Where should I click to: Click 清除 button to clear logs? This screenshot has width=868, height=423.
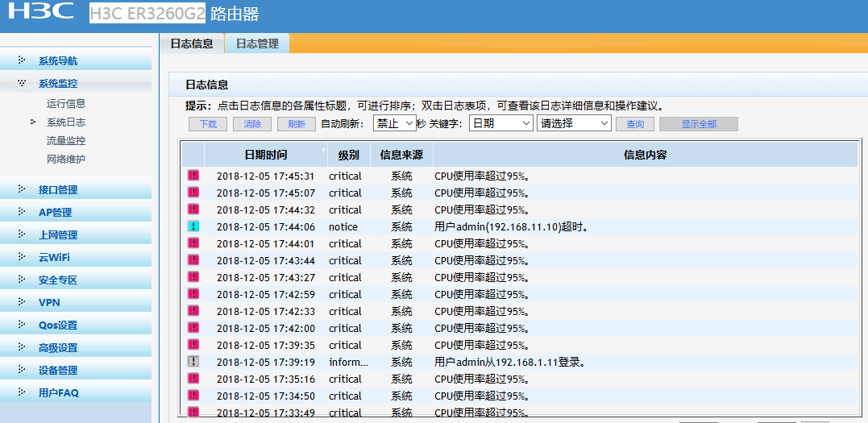pos(252,124)
